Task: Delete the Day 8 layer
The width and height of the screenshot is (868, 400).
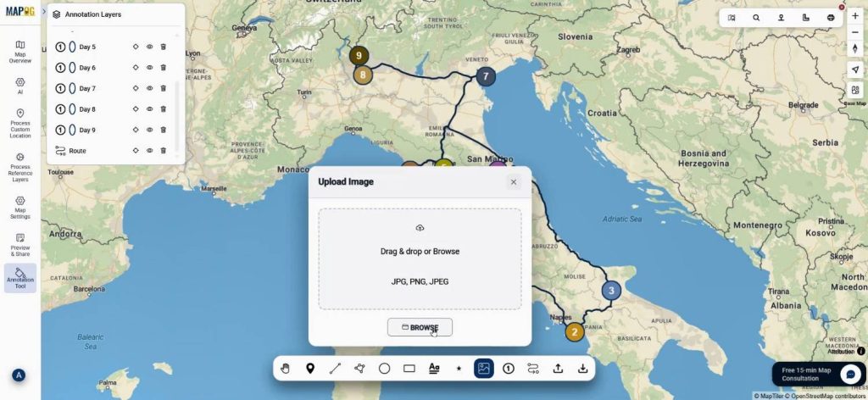Action: (x=164, y=109)
